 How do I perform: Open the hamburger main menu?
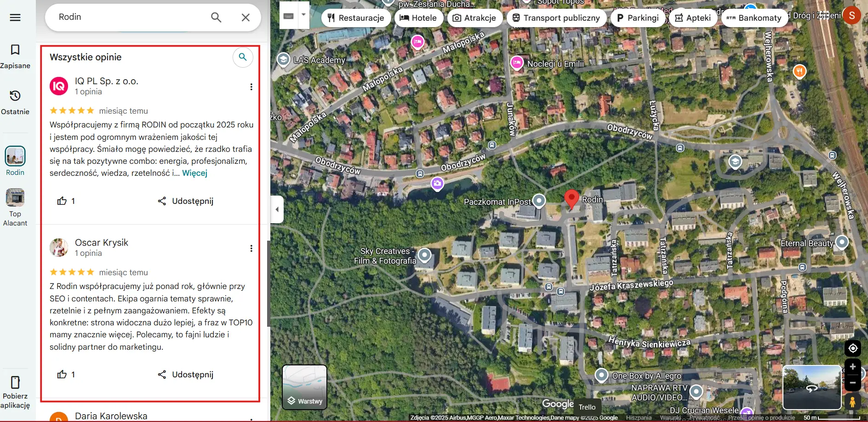(15, 17)
